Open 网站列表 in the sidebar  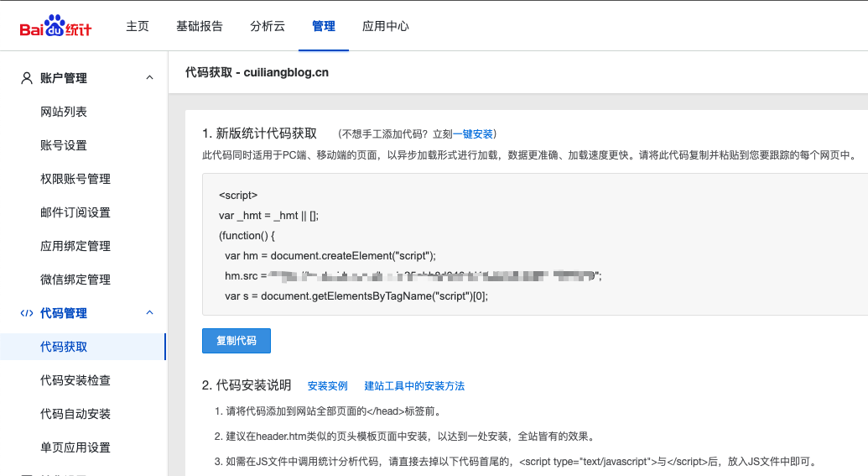tap(64, 112)
